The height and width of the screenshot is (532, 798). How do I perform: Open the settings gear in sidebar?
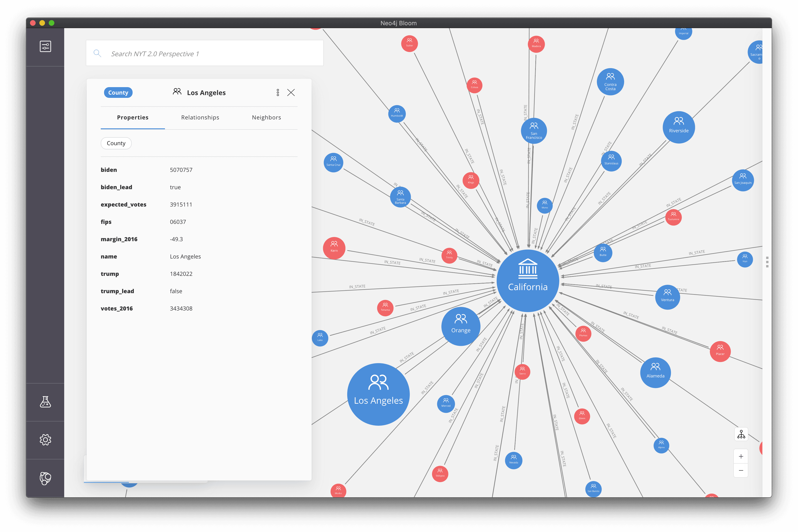(x=45, y=440)
